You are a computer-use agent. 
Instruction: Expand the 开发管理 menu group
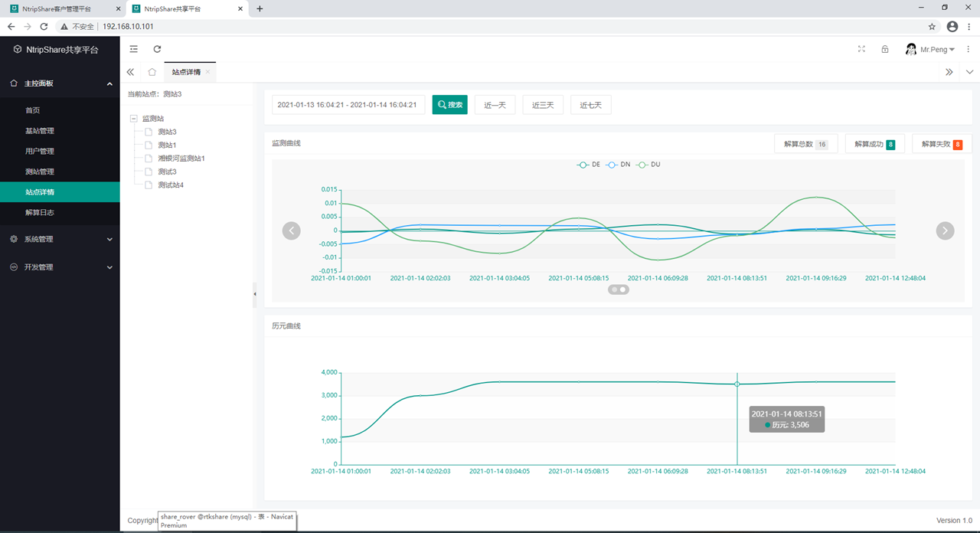click(60, 267)
